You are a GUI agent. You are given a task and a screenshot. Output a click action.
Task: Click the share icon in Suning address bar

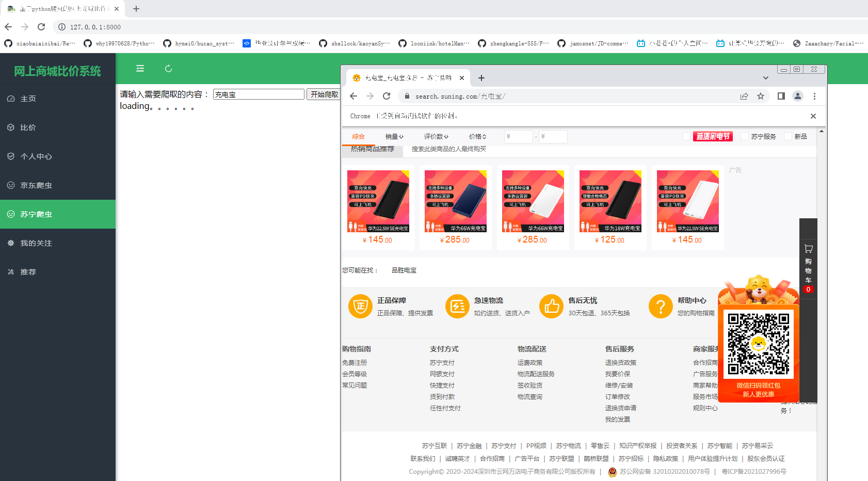pos(744,96)
